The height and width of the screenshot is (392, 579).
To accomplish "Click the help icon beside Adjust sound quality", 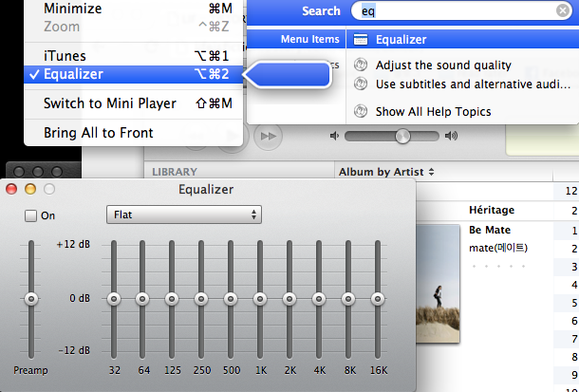I will point(361,65).
